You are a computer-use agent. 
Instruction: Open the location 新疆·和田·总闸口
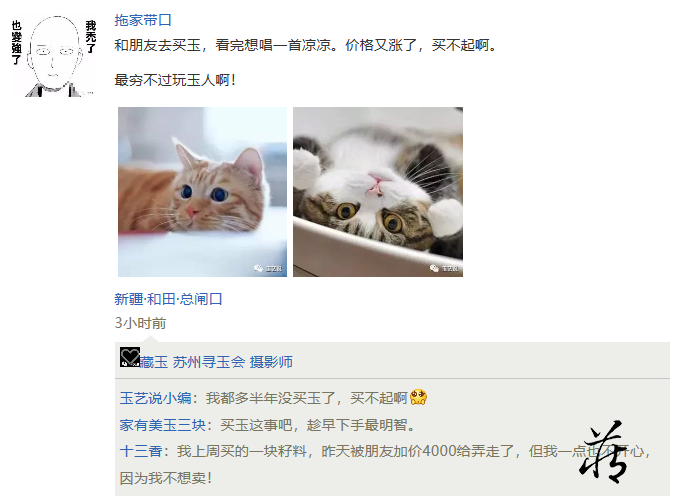click(x=168, y=299)
